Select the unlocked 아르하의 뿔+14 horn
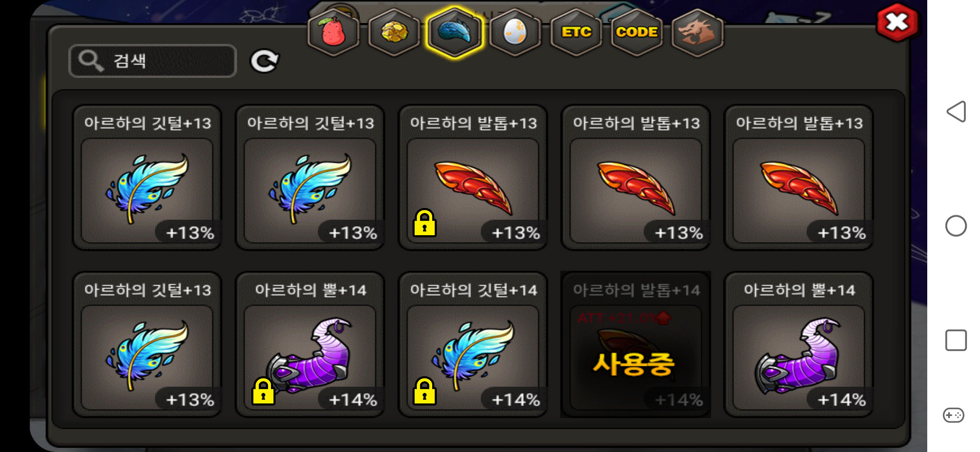The image size is (980, 452). [x=799, y=345]
